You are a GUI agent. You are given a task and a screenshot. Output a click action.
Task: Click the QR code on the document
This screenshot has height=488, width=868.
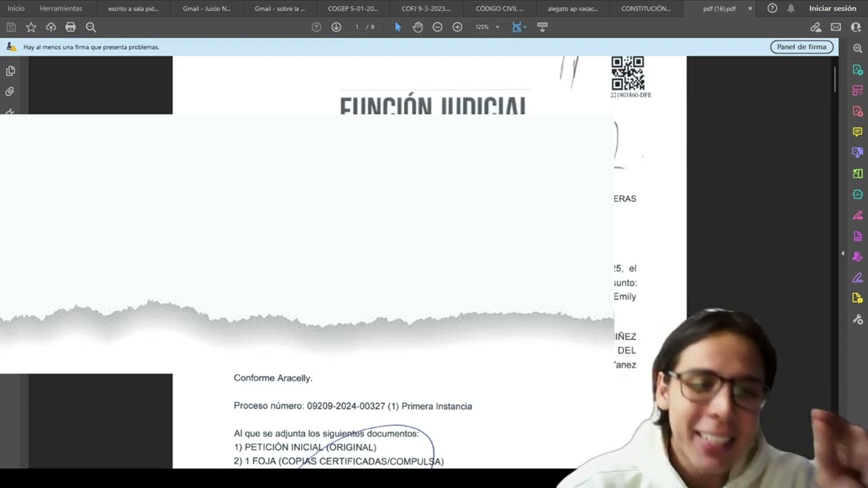tap(628, 73)
